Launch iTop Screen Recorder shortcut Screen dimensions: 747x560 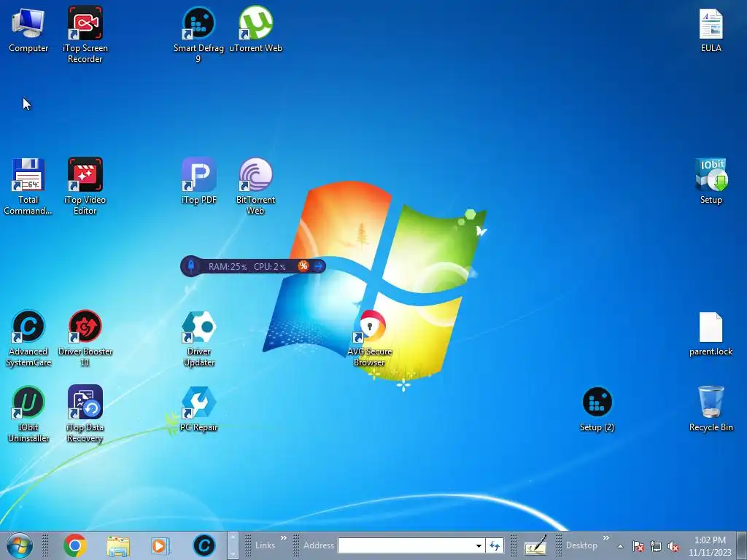(85, 35)
